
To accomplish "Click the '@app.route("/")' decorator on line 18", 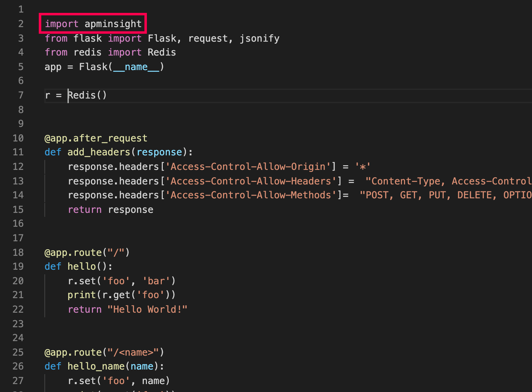I will [x=87, y=253].
